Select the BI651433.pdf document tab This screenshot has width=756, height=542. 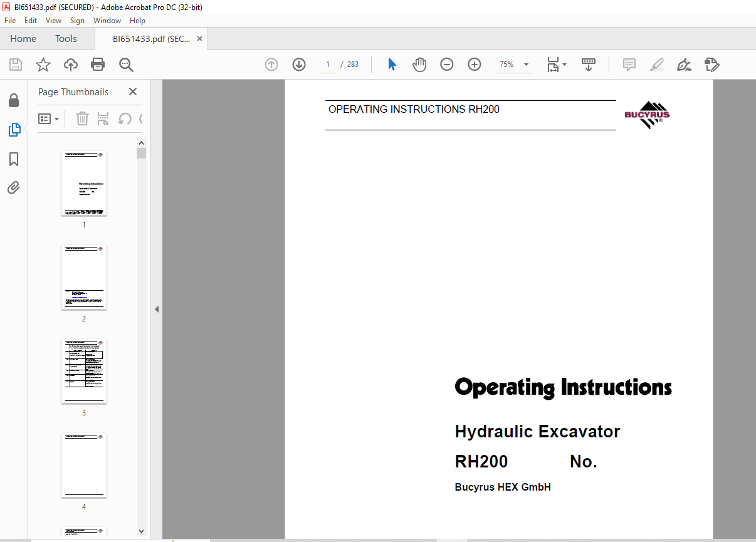[x=151, y=39]
